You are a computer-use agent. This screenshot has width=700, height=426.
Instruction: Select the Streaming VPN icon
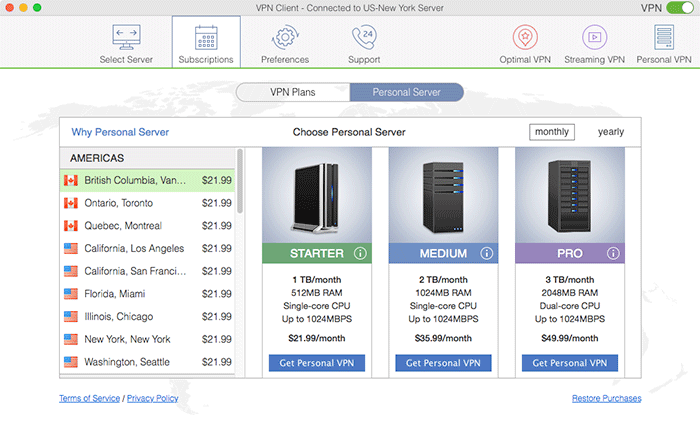click(596, 38)
